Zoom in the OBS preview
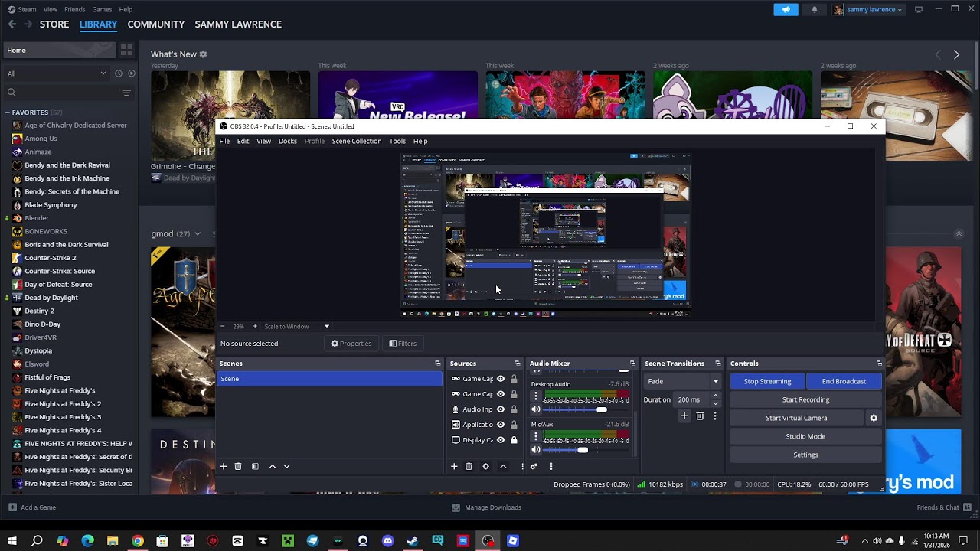 point(255,327)
